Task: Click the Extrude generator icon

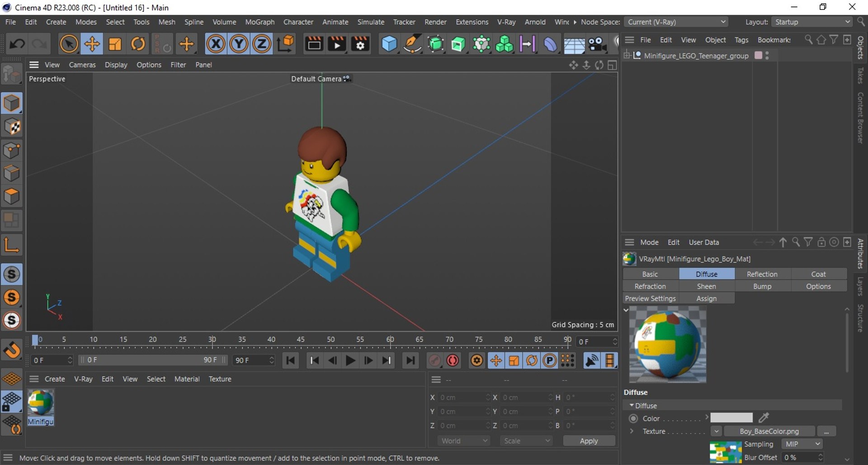Action: tap(458, 44)
